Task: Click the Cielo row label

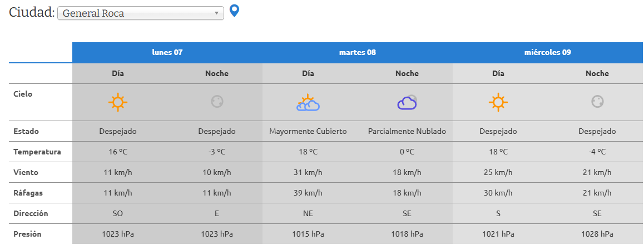Action: point(23,94)
